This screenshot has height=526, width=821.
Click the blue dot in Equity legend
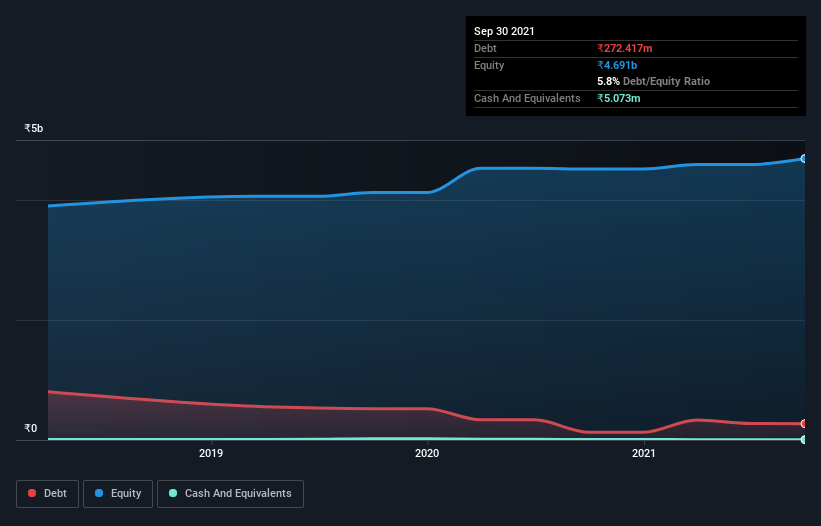point(99,493)
